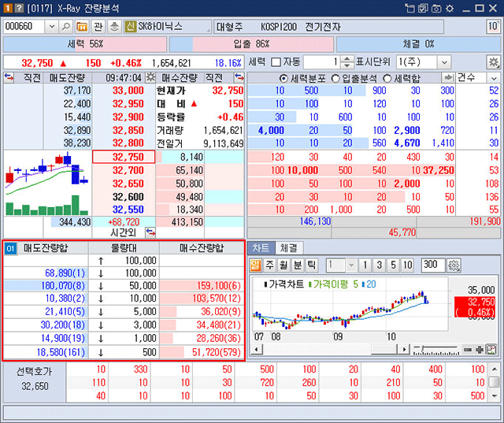Switch to the 차트 tab
The image size is (504, 423).
point(261,248)
